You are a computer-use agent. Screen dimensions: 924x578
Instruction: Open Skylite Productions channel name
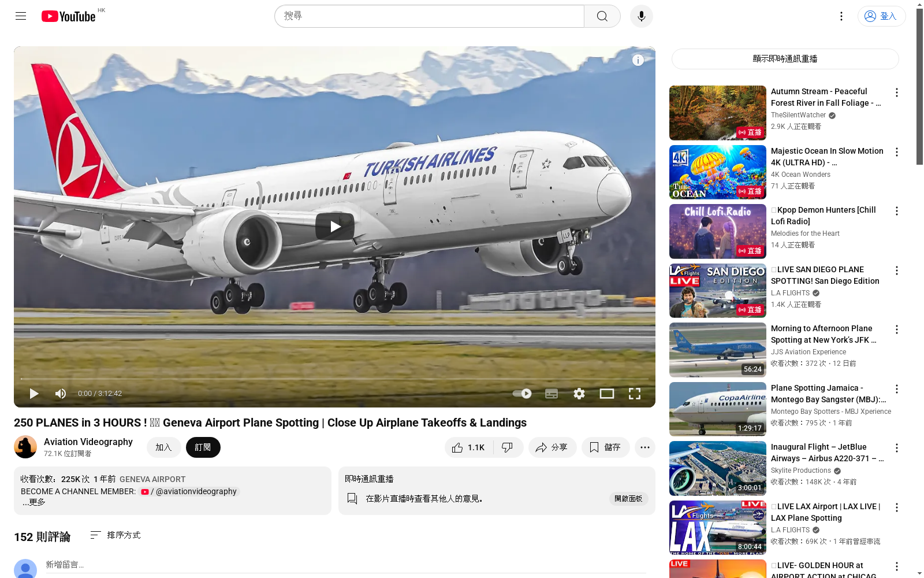[x=801, y=470]
